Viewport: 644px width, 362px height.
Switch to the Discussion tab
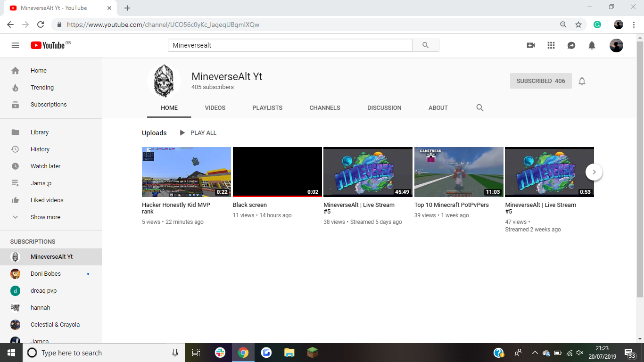(384, 108)
